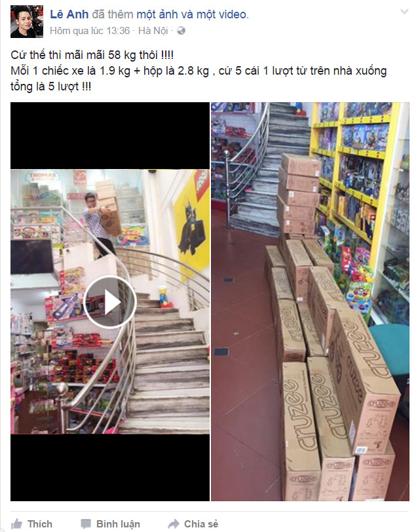Screen dimensions: 418x532
Task: Click the post text about 1.9 kg xe
Action: (199, 71)
